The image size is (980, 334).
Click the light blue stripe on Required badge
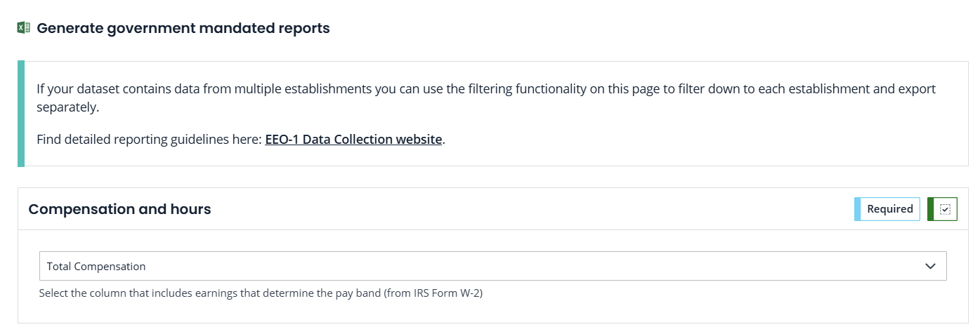click(857, 209)
